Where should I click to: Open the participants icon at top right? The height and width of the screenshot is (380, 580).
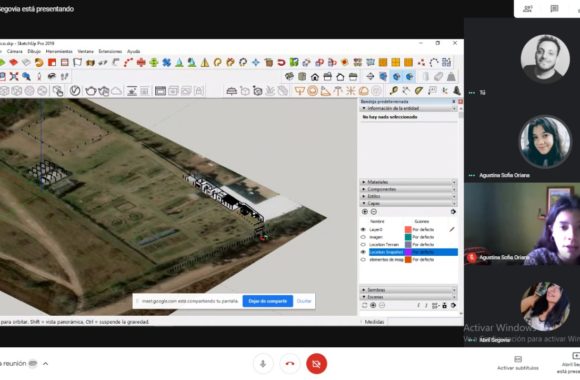coord(528,8)
